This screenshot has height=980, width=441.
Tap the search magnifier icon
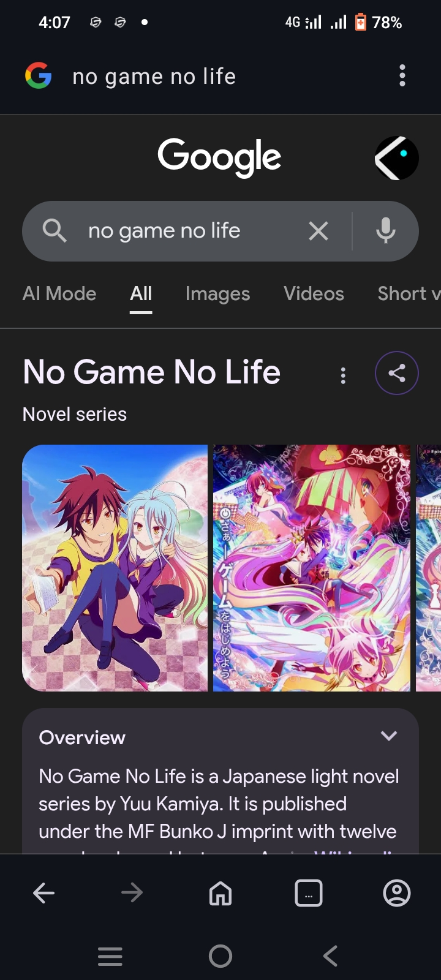(55, 231)
